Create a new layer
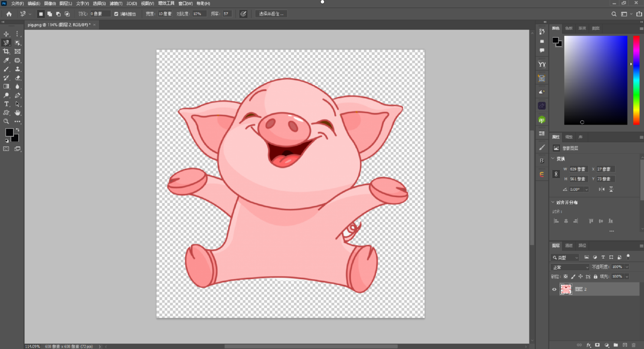The height and width of the screenshot is (349, 644). coord(624,345)
